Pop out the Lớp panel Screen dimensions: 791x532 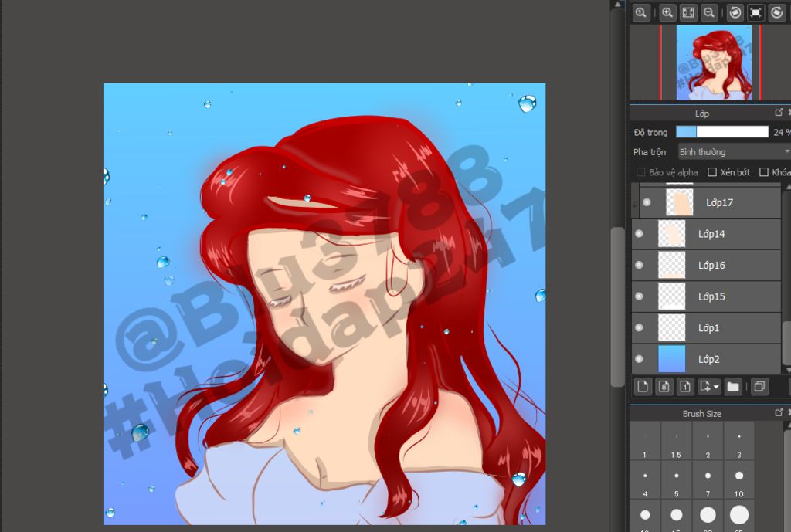point(779,113)
